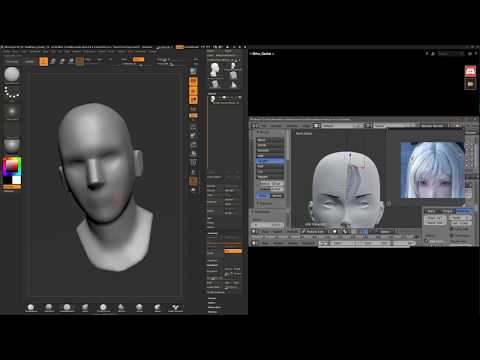Click the orange highlighted button in ZBrush right panel
The height and width of the screenshot is (360, 480).
tap(233, 251)
